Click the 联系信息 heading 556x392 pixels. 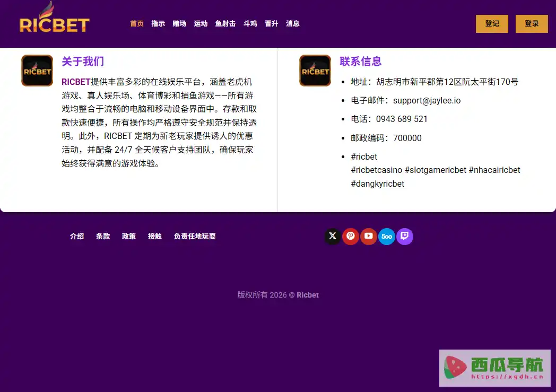pos(361,62)
